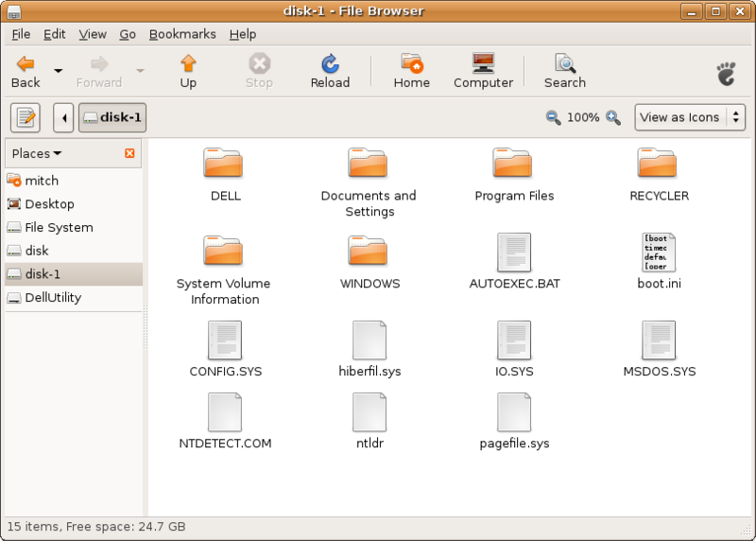
Task: Click the Stop loading icon
Action: 259,72
